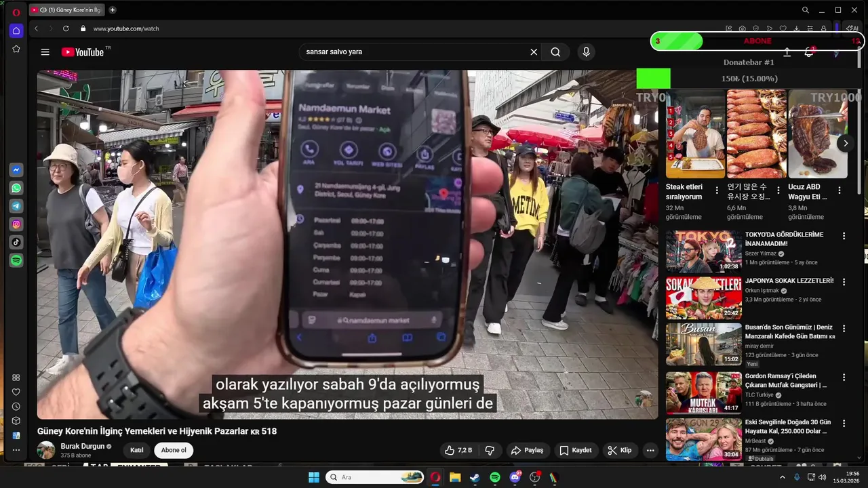Open Instagram in the Opera sidebar
Screen dimensions: 868x488
(x=16, y=224)
